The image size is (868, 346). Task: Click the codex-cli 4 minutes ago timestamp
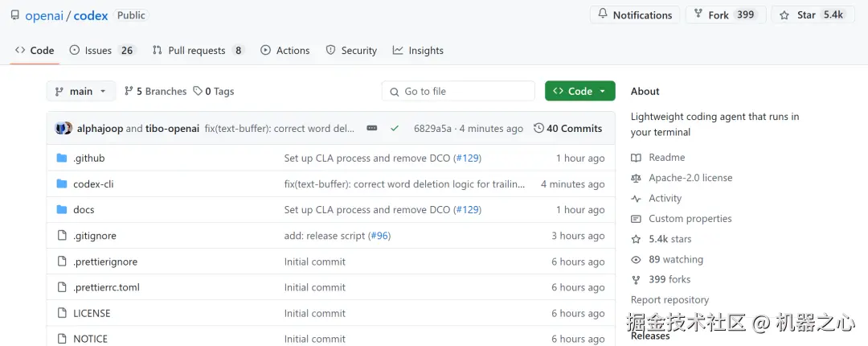[x=573, y=184]
